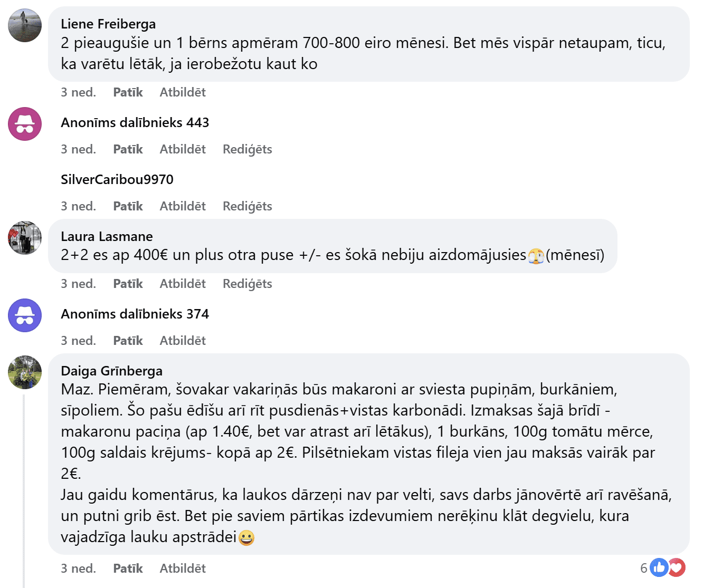713x588 pixels.
Task: Open Rediģēts history on Laura Lasmane's comment
Action: (x=247, y=284)
